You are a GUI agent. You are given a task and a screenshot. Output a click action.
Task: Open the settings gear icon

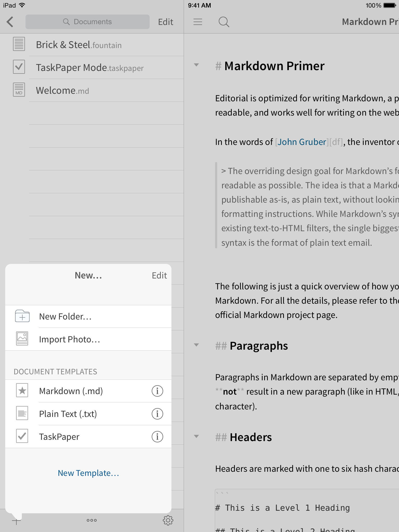(168, 520)
